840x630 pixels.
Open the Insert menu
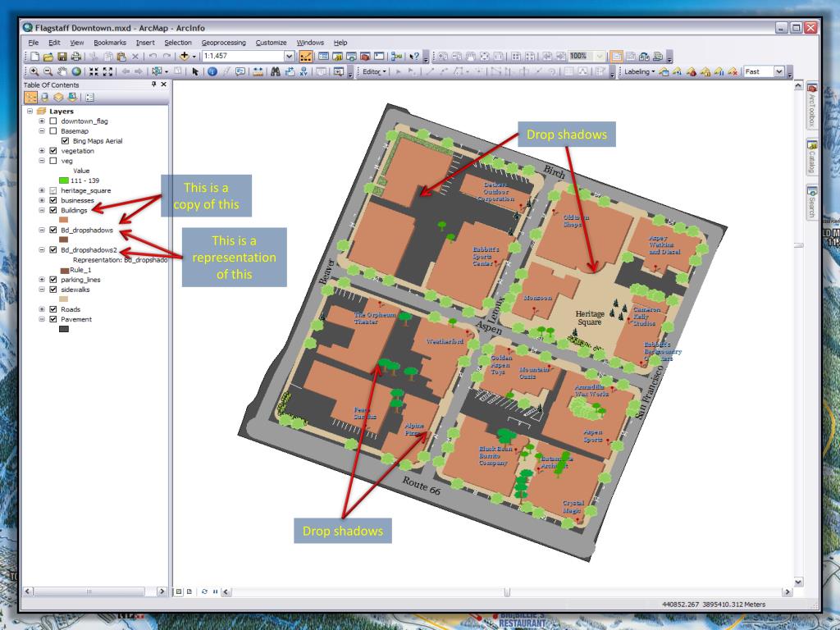(145, 43)
